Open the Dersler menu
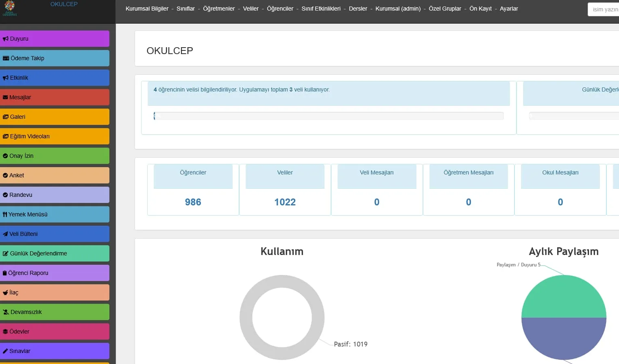Screen dimensions: 619x364 point(358,9)
